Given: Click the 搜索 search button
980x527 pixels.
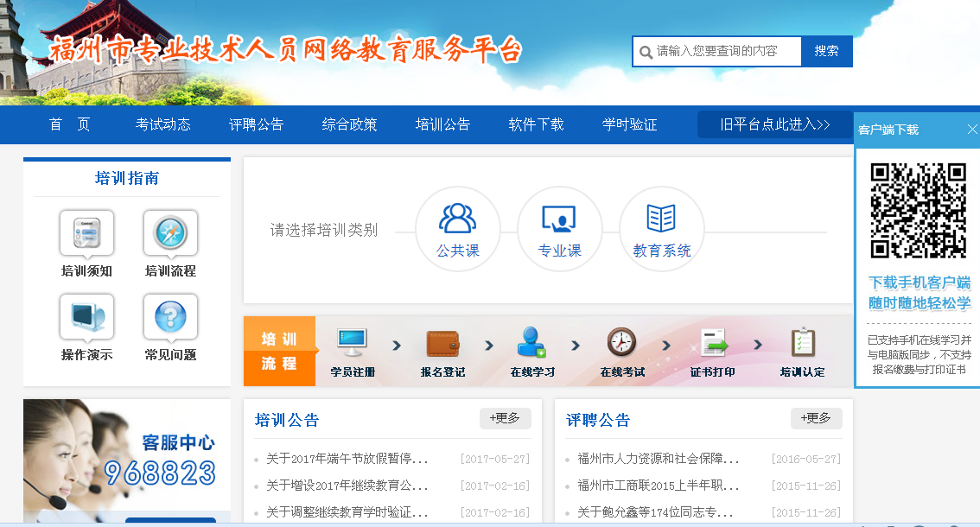Looking at the screenshot, I should pos(826,51).
